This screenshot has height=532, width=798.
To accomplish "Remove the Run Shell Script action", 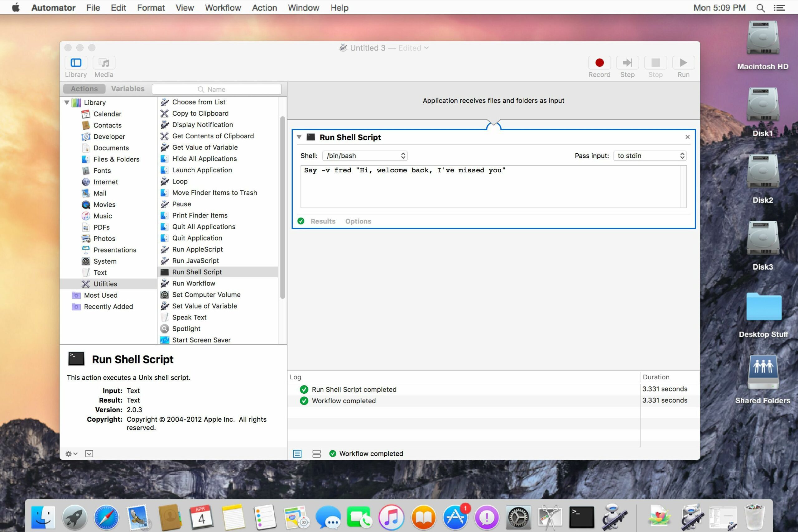I will (687, 137).
